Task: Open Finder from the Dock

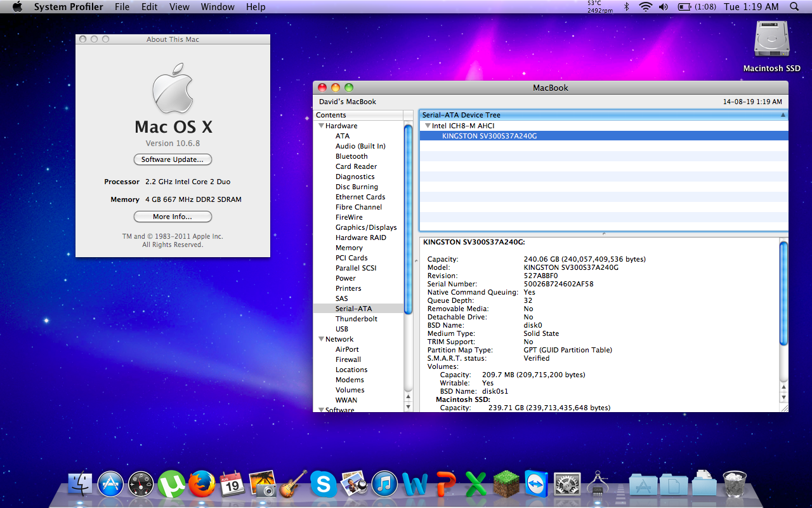Action: pyautogui.click(x=80, y=484)
